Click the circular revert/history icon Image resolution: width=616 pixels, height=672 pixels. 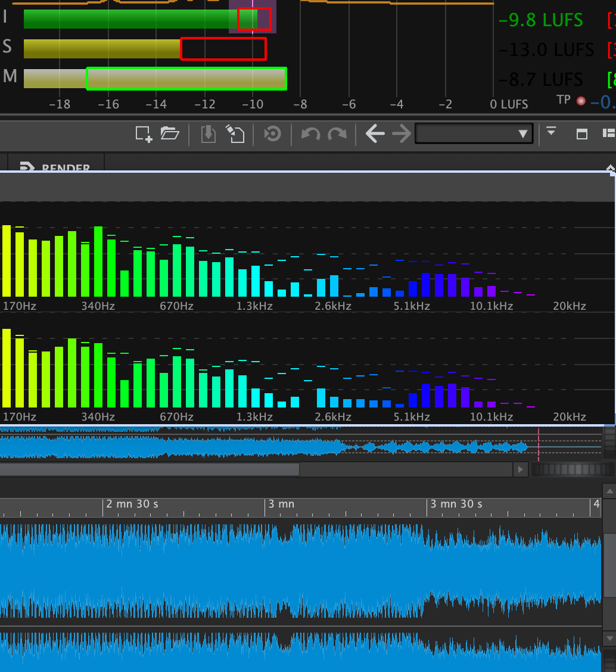pos(272,133)
